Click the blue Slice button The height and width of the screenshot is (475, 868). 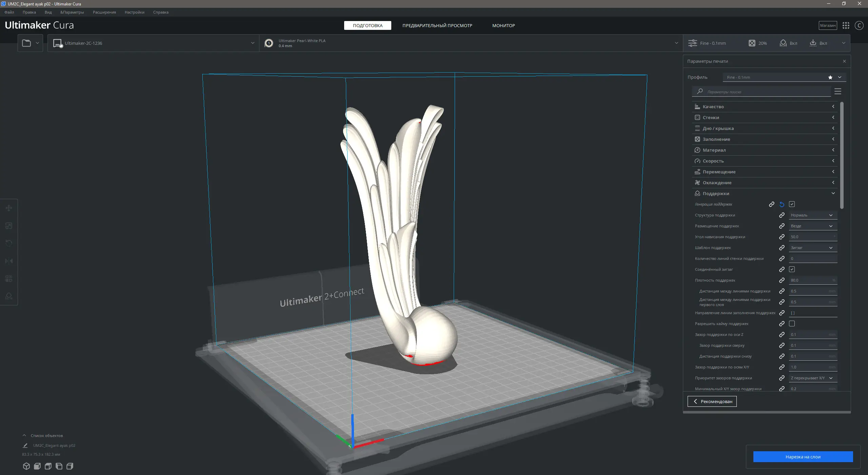click(x=803, y=457)
